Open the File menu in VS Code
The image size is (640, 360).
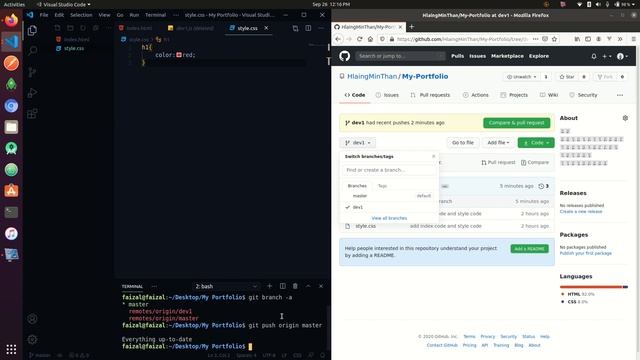(x=44, y=15)
